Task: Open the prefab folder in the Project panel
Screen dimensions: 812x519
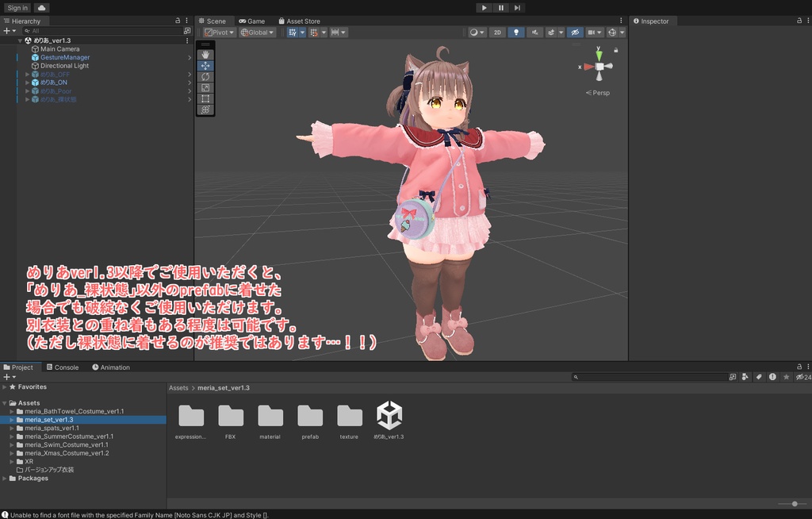Action: pyautogui.click(x=309, y=417)
